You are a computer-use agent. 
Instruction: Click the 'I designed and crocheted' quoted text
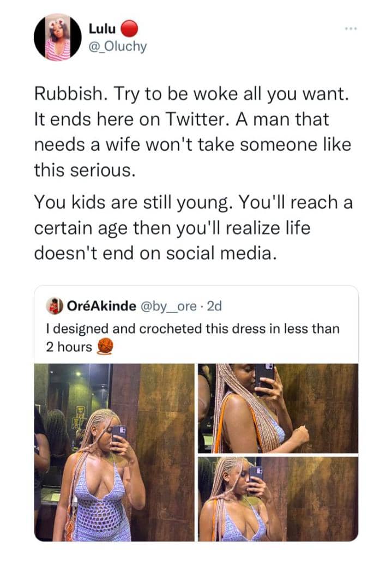[192, 329]
